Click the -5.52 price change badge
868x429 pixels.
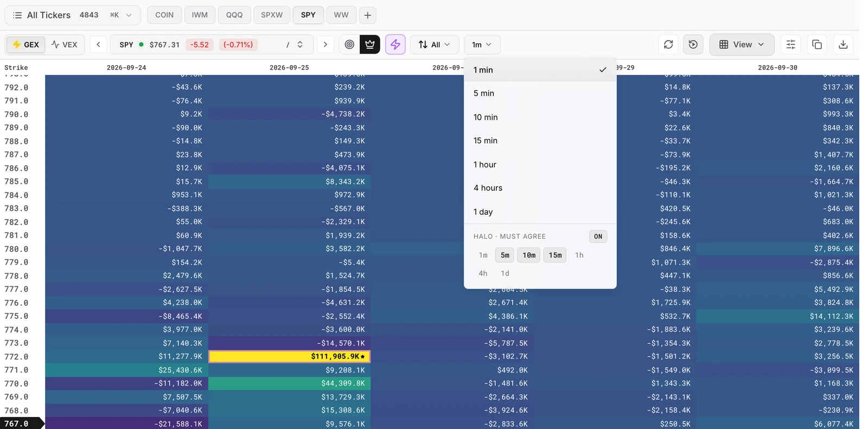[200, 44]
